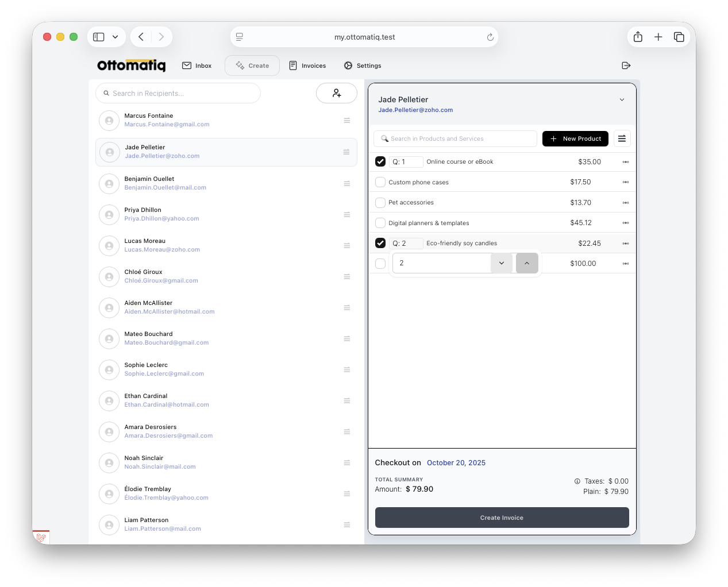
Task: Click the magnifier icon in the Products search bar
Action: coord(384,138)
